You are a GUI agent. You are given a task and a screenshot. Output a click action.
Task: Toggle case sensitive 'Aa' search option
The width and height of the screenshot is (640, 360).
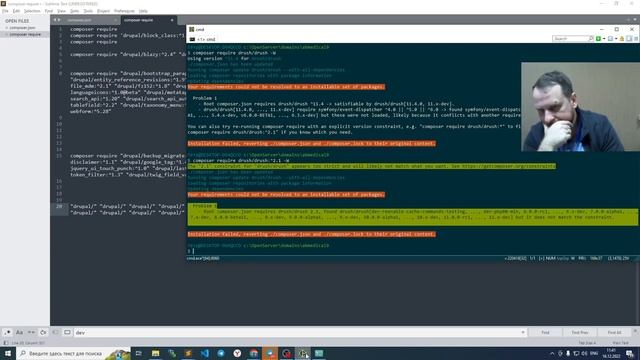19,333
